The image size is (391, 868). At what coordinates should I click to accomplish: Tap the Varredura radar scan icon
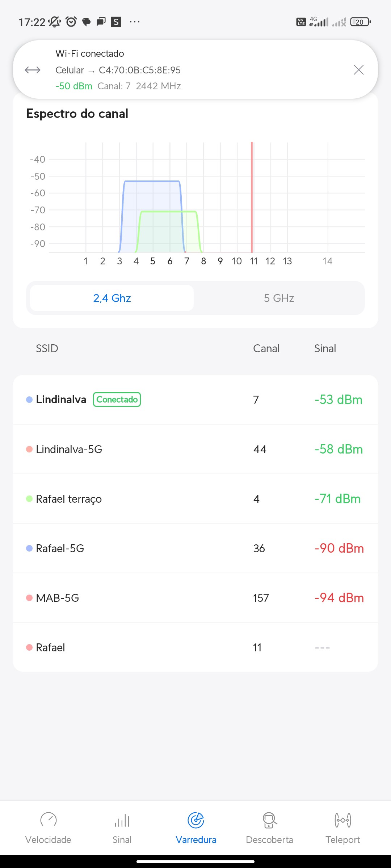pyautogui.click(x=196, y=820)
